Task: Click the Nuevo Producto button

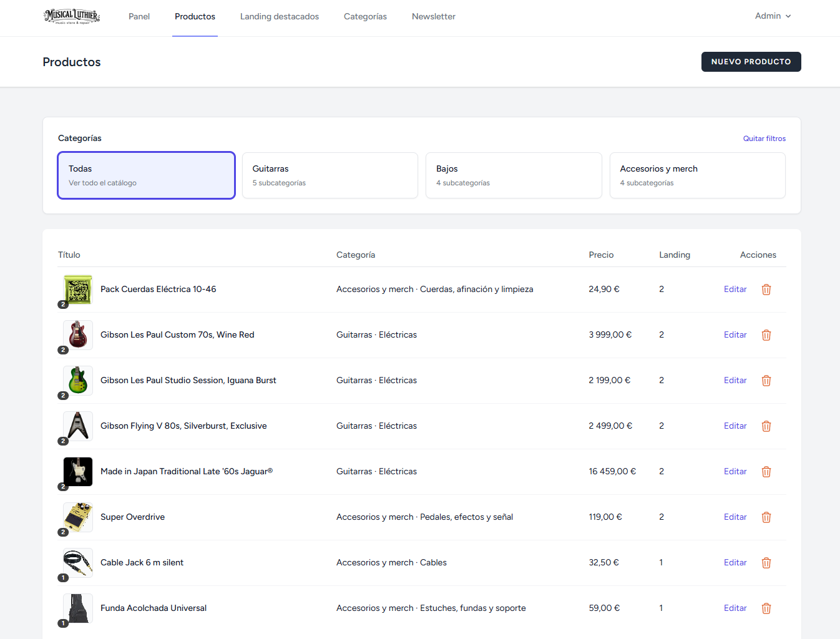Action: point(751,62)
